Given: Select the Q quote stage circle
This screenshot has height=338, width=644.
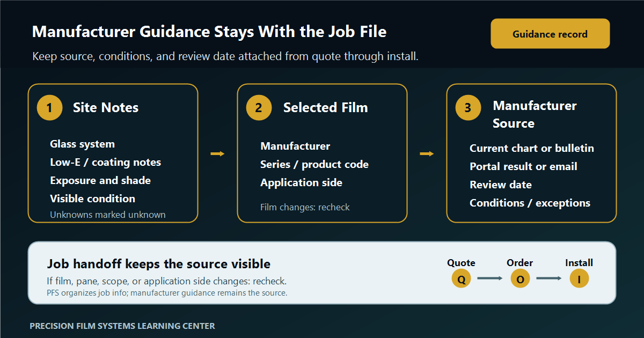Looking at the screenshot, I should [461, 278].
